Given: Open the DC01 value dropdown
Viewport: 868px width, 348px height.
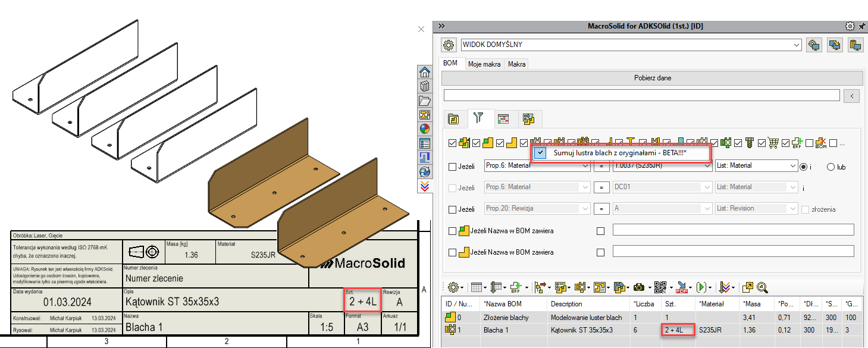Looking at the screenshot, I should pyautogui.click(x=662, y=187).
